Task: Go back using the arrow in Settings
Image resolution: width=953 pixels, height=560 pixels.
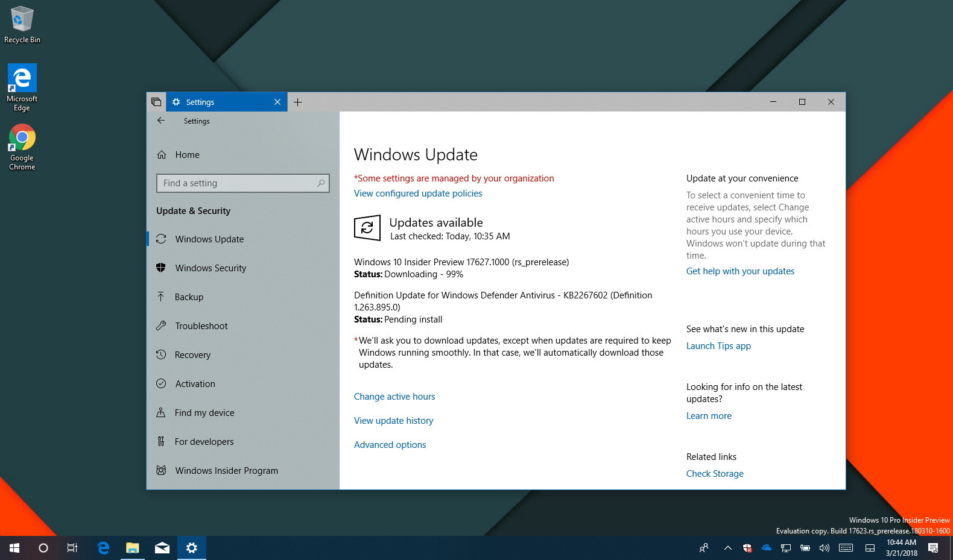Action: click(x=161, y=121)
